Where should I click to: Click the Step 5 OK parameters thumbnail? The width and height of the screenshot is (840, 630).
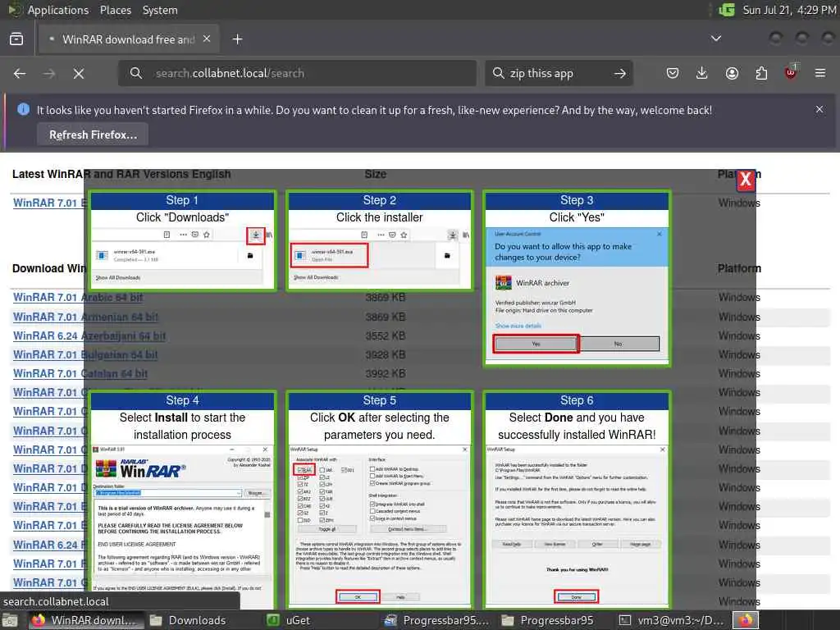point(379,500)
